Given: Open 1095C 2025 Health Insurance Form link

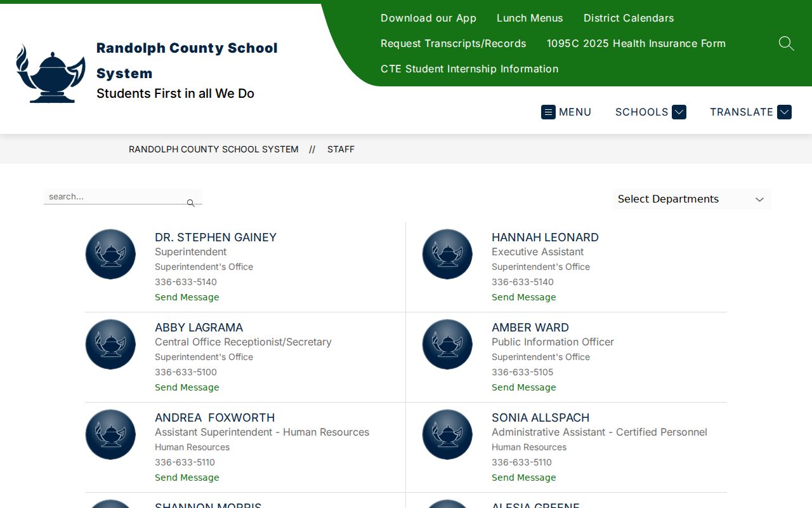Looking at the screenshot, I should coord(636,43).
